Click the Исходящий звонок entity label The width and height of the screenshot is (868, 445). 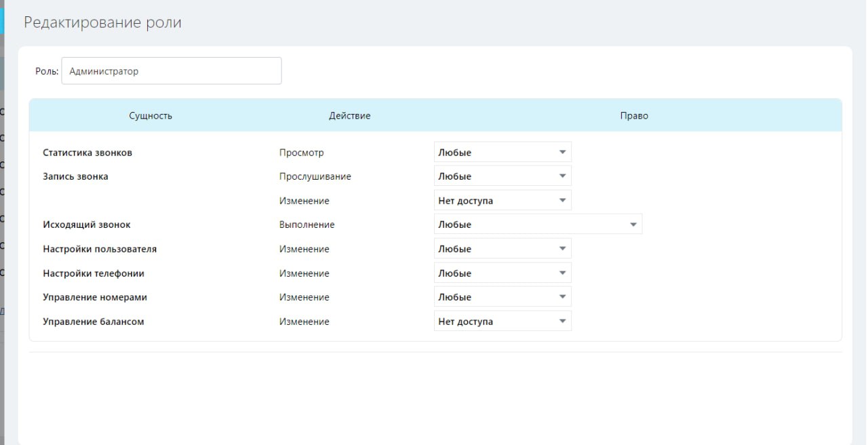point(87,225)
